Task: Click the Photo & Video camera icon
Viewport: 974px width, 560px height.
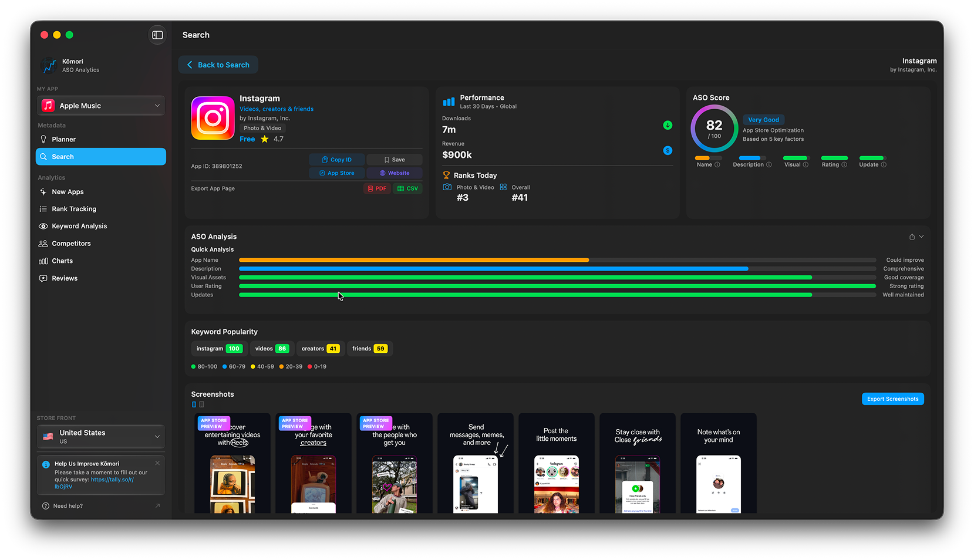Action: coord(447,187)
